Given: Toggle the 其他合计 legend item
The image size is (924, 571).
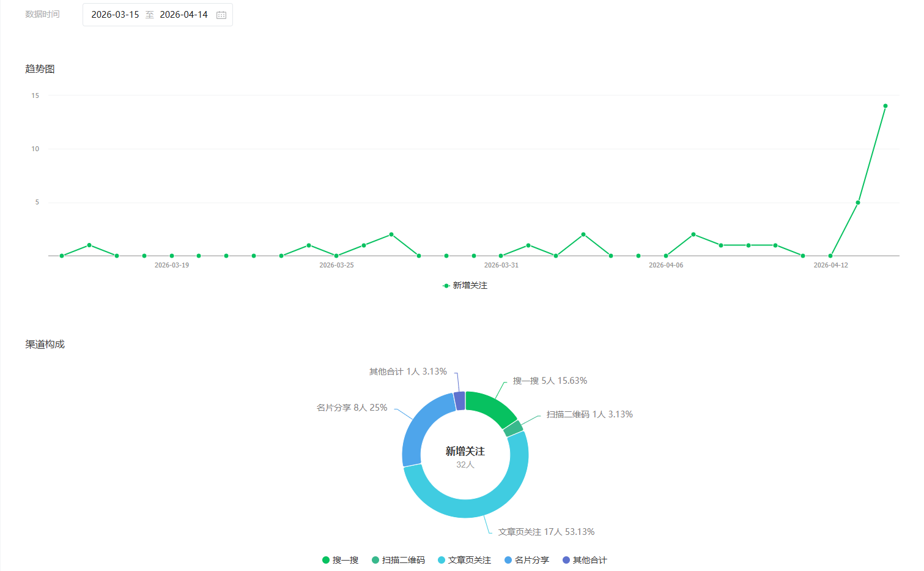Looking at the screenshot, I should pyautogui.click(x=585, y=560).
